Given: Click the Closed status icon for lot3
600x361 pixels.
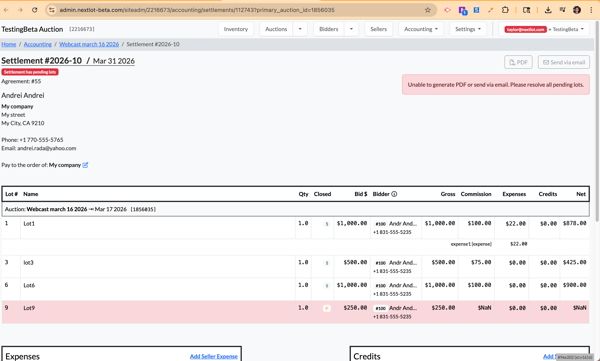Looking at the screenshot, I should point(327,263).
